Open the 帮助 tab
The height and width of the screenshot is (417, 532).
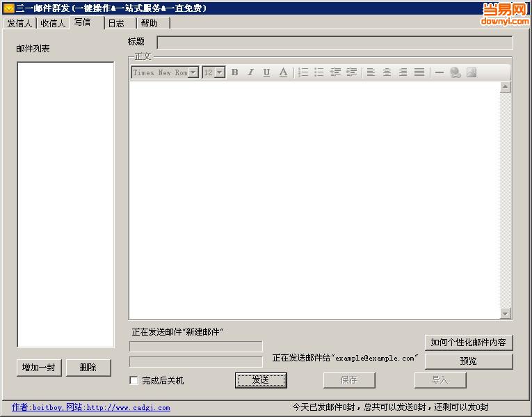coord(153,24)
